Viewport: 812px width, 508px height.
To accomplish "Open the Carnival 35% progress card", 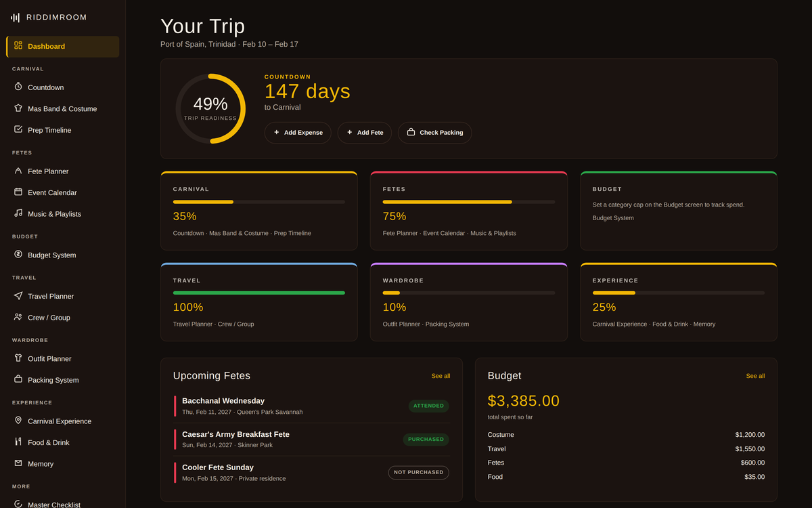I will coord(258,211).
